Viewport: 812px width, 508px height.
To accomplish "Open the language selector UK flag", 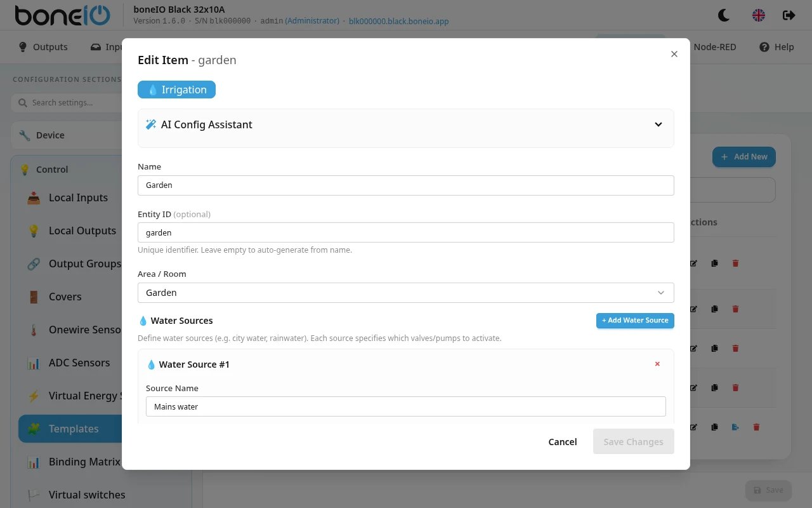I will coord(759,15).
